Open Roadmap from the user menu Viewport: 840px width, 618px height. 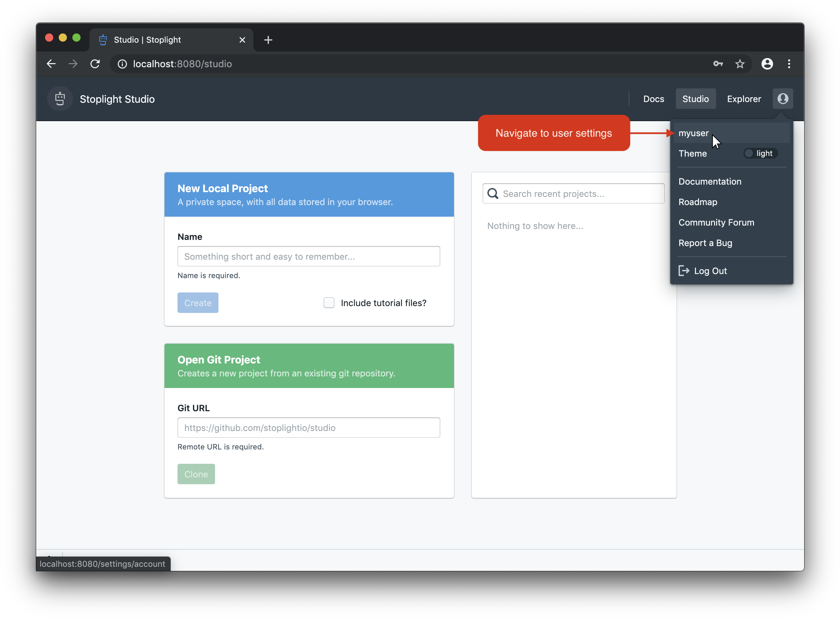pos(697,202)
